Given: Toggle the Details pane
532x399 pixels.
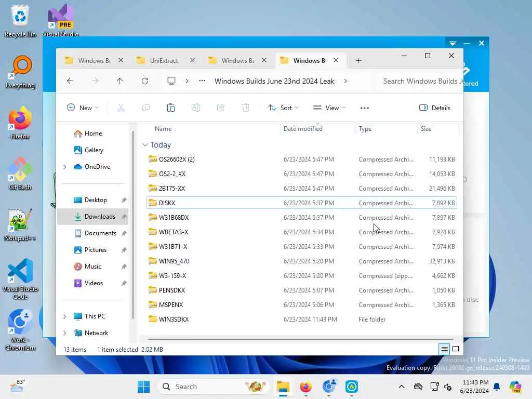Looking at the screenshot, I should click(435, 108).
